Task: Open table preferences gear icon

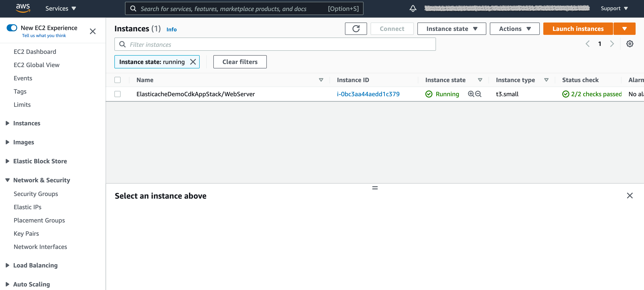Action: click(x=629, y=44)
